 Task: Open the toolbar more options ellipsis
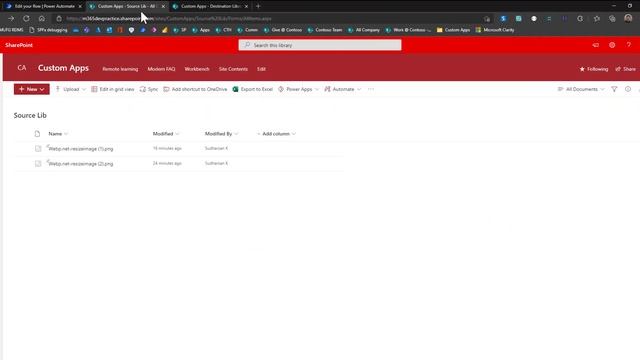pos(371,89)
